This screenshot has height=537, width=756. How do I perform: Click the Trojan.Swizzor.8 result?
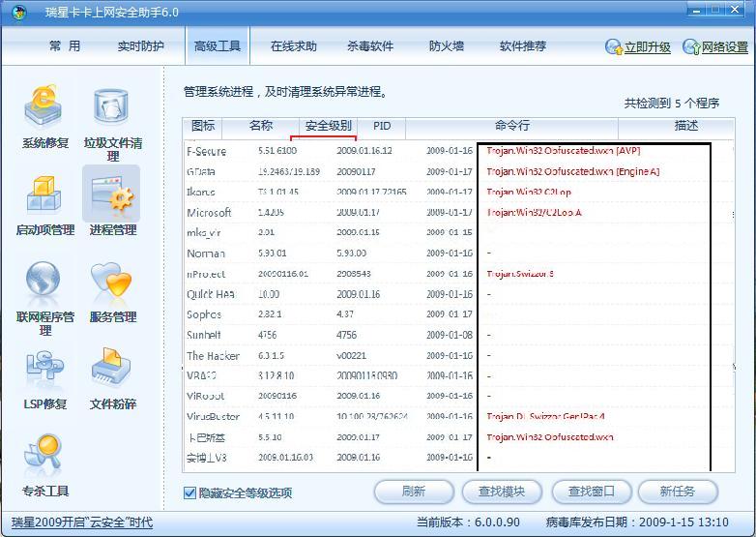pyautogui.click(x=520, y=274)
